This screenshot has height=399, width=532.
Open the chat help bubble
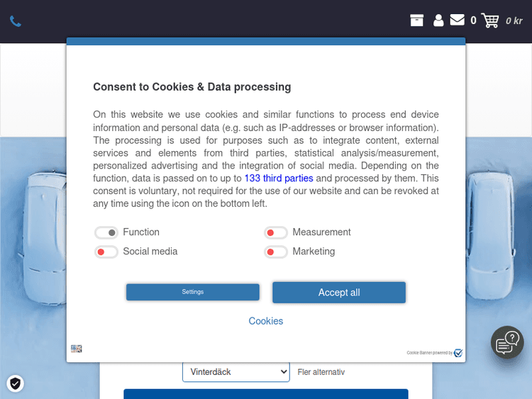(507, 342)
